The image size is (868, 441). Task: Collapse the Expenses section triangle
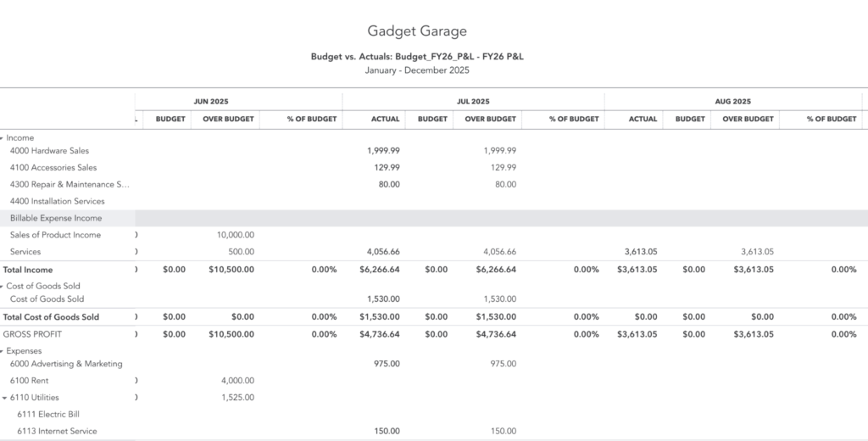2,351
